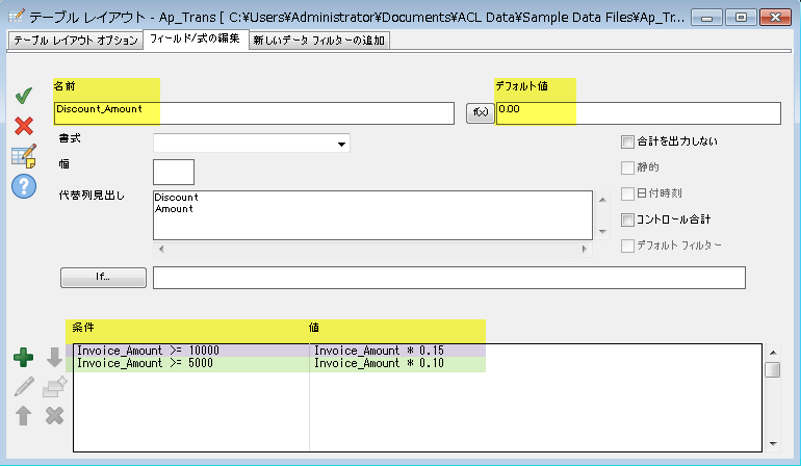Click the デフォルト値 field showing 0.00

(638, 112)
